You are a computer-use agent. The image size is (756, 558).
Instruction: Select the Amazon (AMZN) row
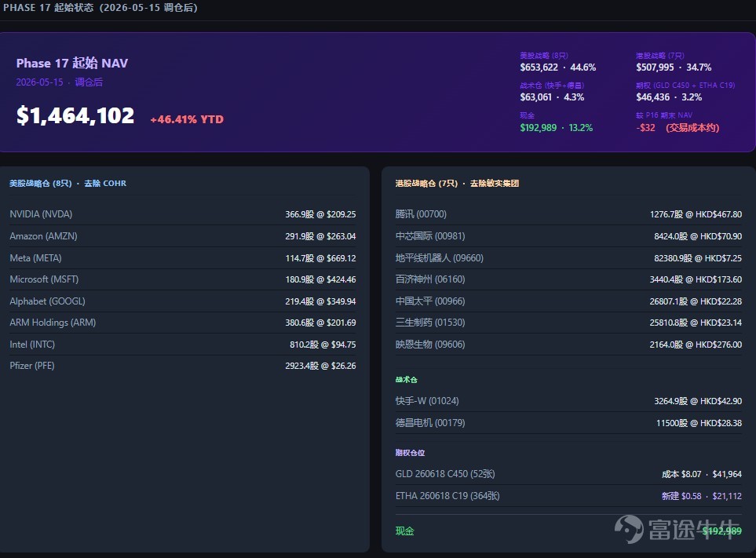183,236
